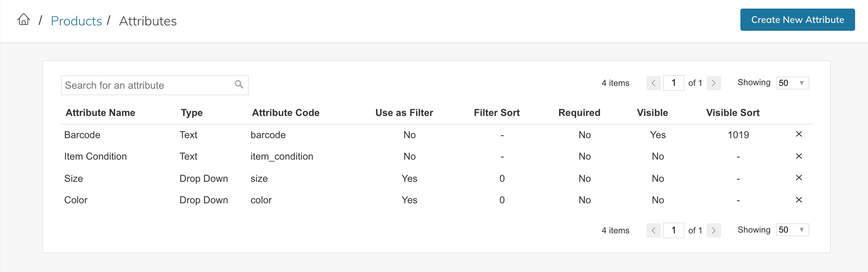Click next page arrow in bottom pagination
Screen dimensions: 868x272
[714, 230]
